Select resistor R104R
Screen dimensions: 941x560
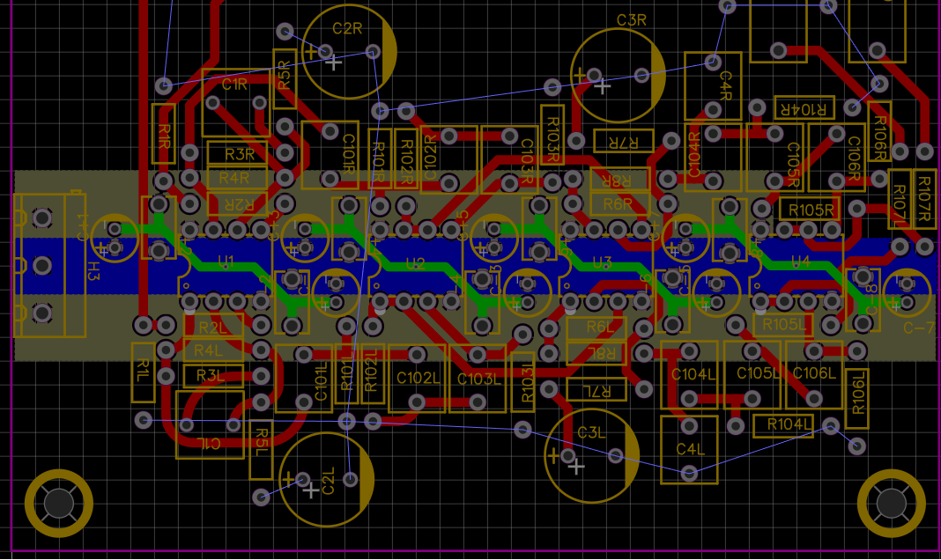tap(804, 108)
